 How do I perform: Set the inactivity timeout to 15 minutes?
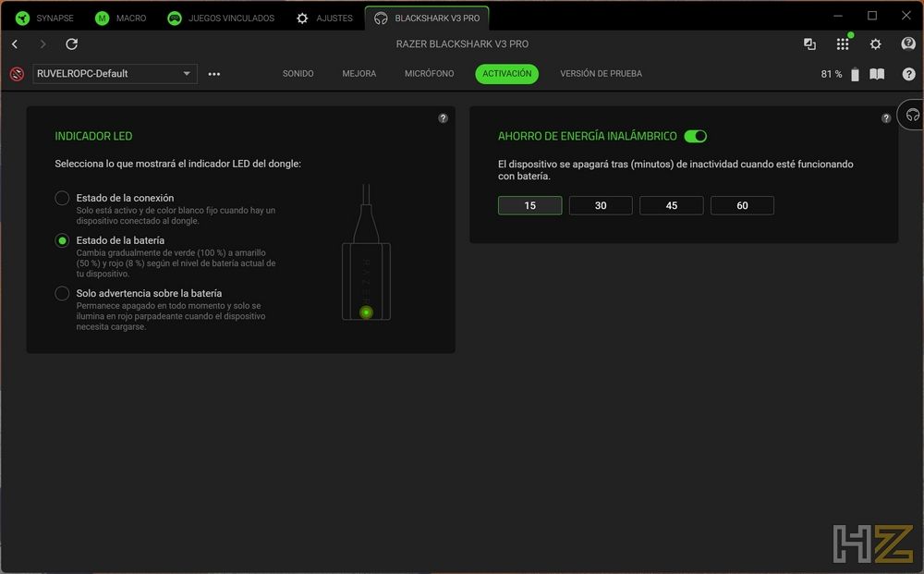529,206
